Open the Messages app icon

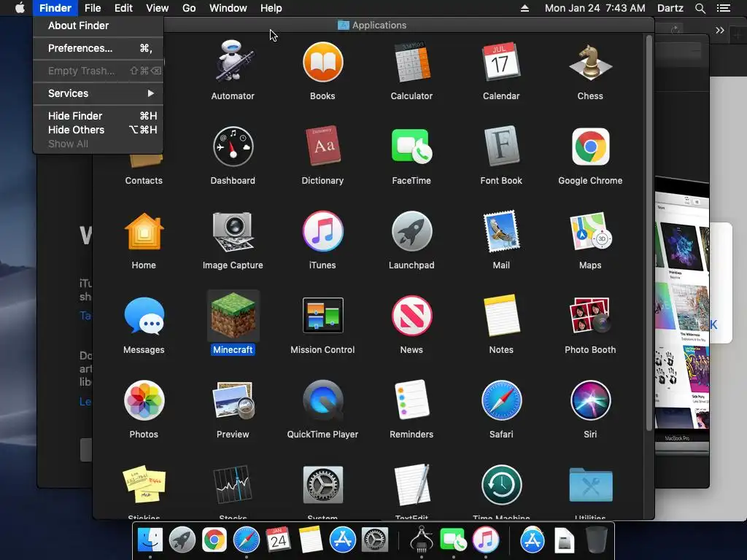click(x=144, y=315)
